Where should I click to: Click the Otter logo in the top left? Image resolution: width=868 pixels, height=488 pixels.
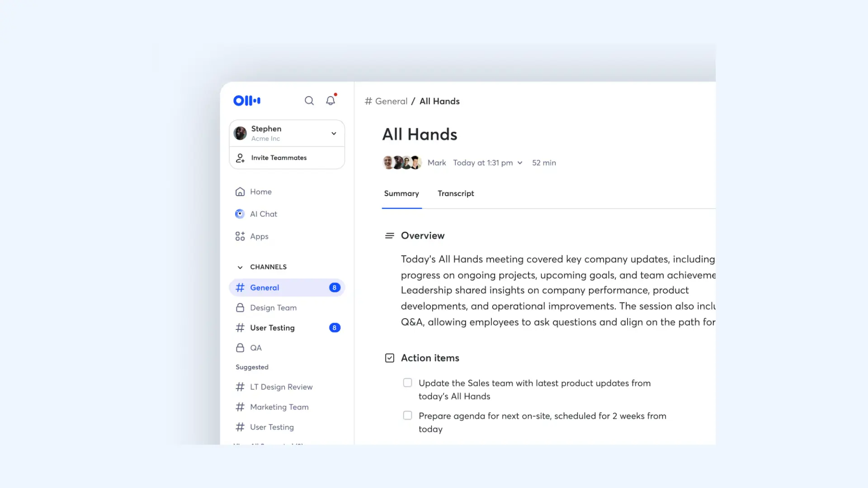(246, 100)
